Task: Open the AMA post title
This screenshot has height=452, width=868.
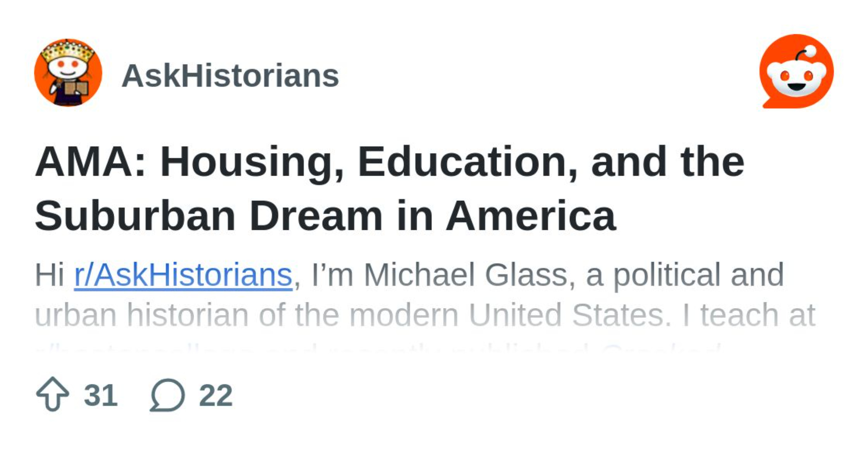Action: coord(389,161)
